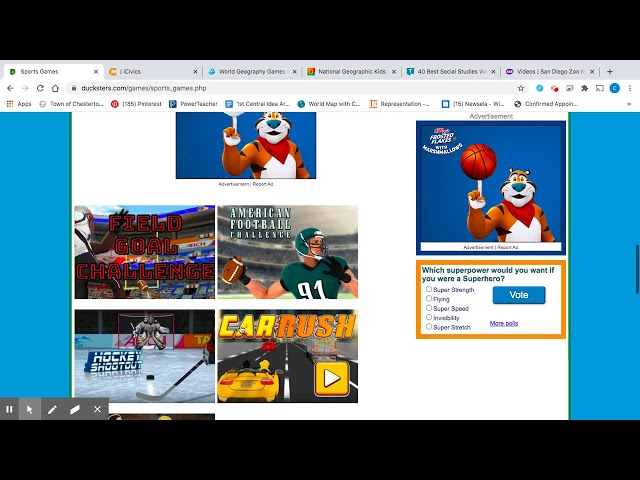Open the More polls link

point(504,323)
